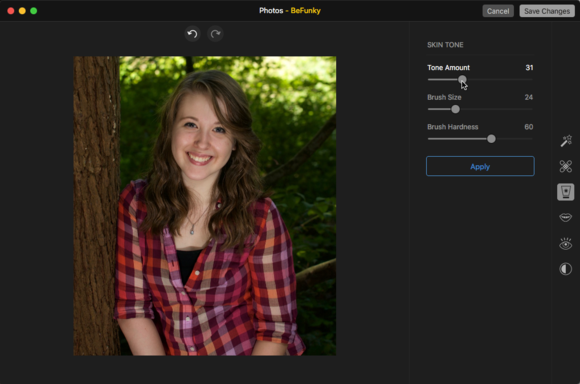Click the Brush Size slider handle
This screenshot has height=384, width=580.
(x=455, y=109)
